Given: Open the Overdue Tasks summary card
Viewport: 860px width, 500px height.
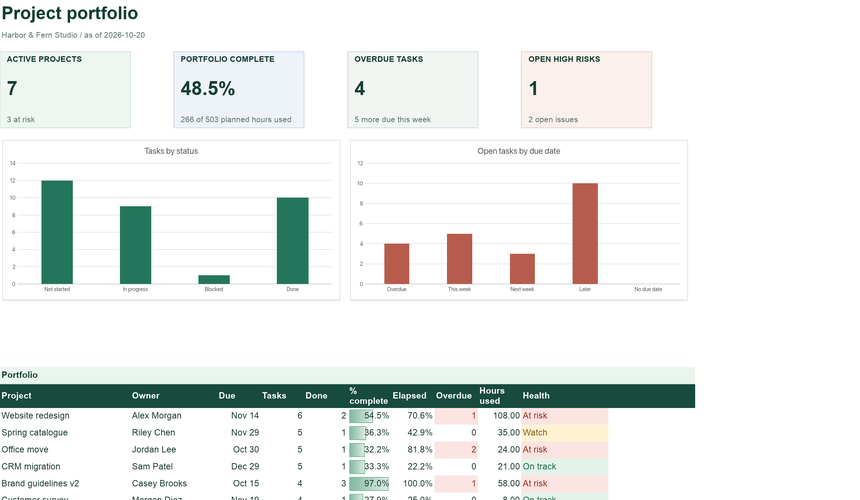Looking at the screenshot, I should click(412, 90).
